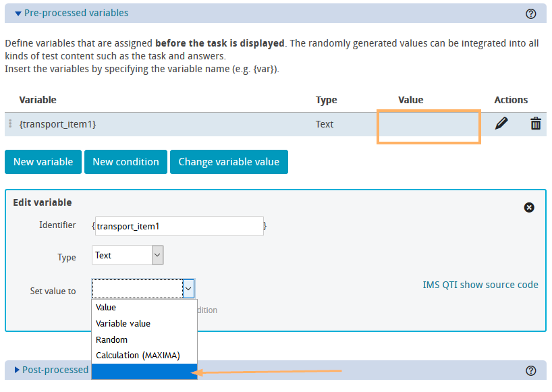Viewport: 552px width, 392px height.
Task: Delete transport_item1 using the trash icon
Action: click(x=536, y=123)
